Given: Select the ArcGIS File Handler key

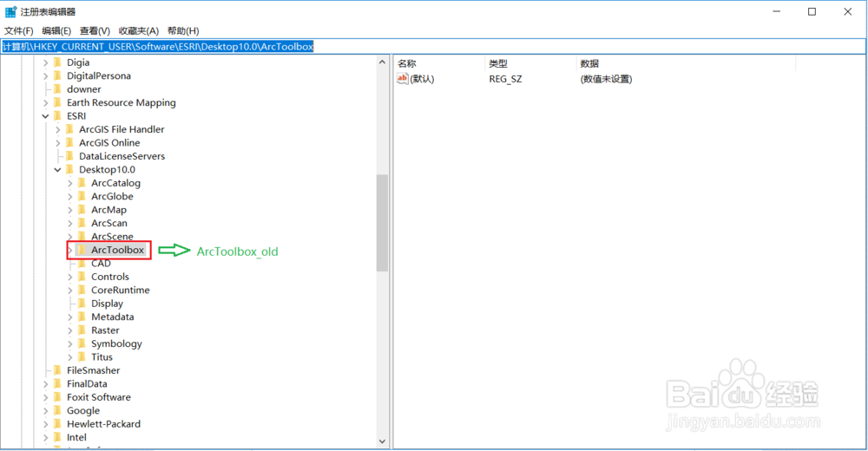Looking at the screenshot, I should [122, 129].
